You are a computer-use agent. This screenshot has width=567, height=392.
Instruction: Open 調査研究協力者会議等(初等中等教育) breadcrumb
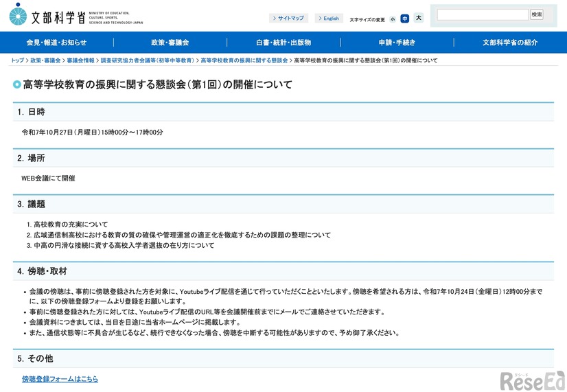(147, 60)
